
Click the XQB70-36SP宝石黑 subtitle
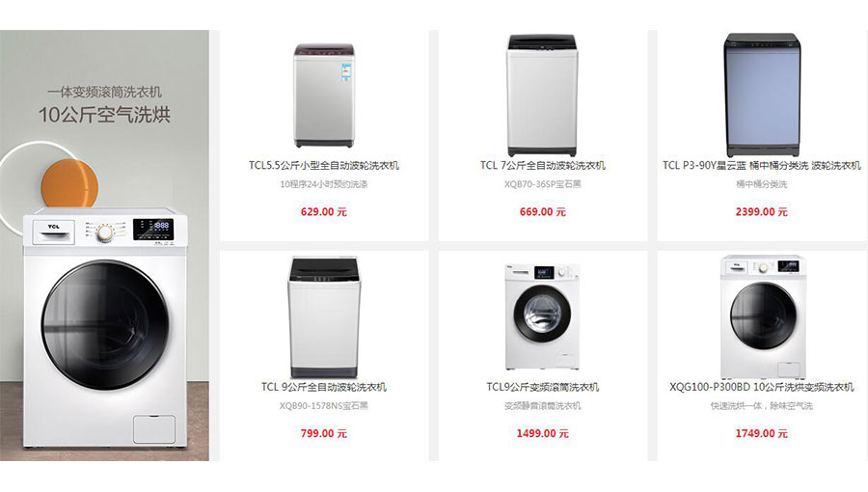tap(542, 184)
